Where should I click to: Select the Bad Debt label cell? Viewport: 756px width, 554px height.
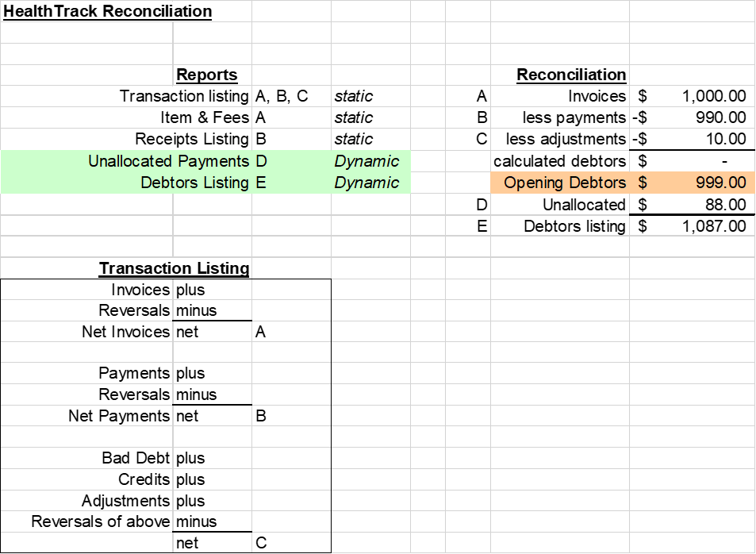tap(86, 458)
